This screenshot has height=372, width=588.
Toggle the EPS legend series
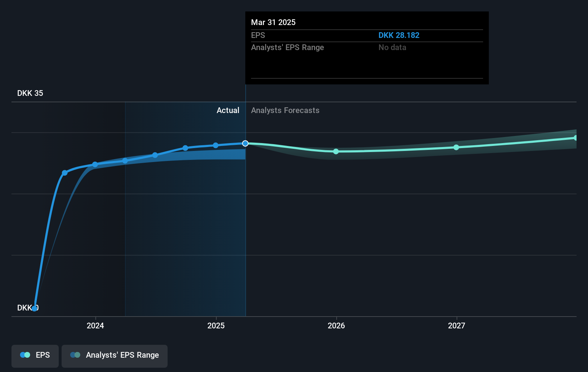[35, 356]
